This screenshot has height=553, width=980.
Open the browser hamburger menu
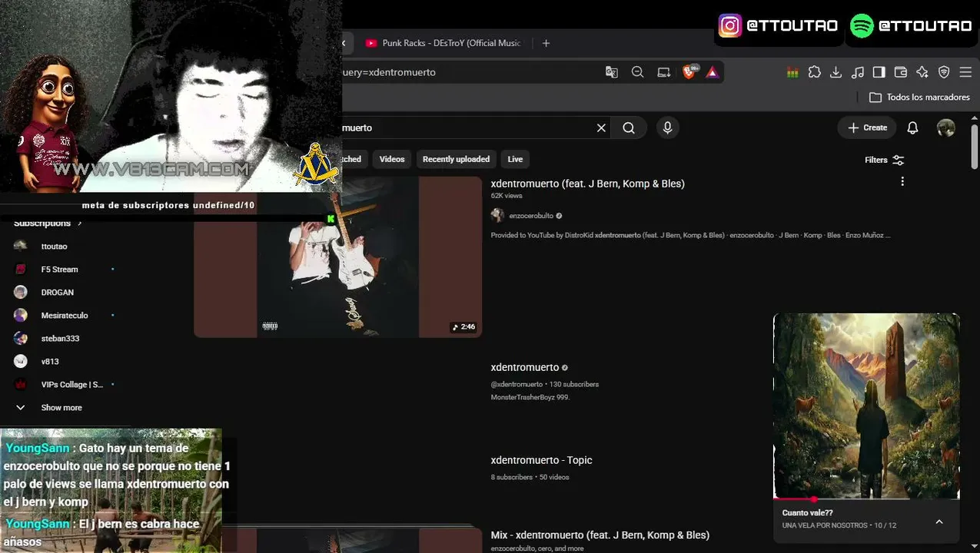coord(965,72)
